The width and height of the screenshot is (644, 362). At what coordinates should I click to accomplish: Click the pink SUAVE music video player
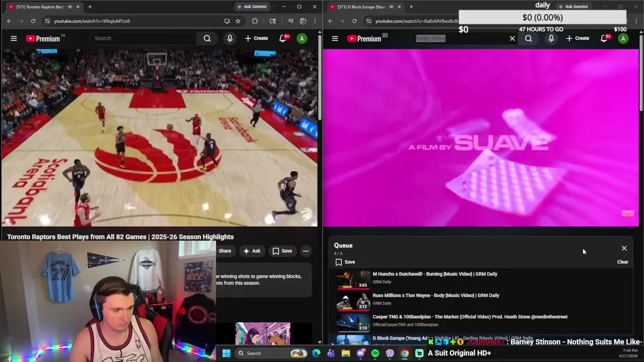click(x=480, y=138)
